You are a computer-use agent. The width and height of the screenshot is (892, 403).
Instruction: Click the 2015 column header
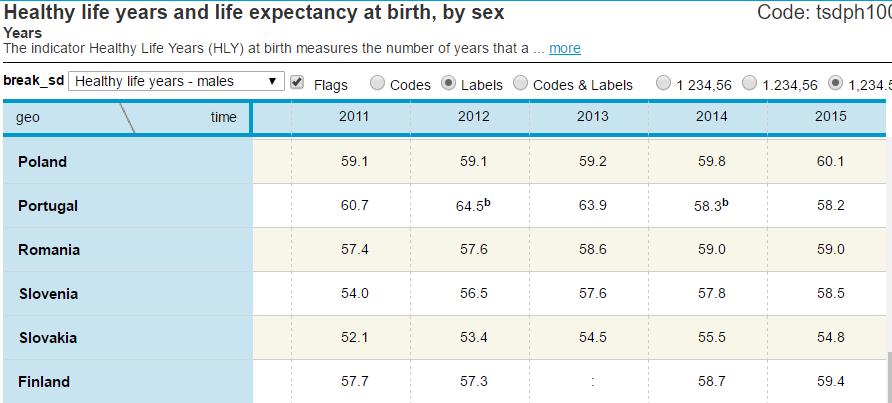831,117
